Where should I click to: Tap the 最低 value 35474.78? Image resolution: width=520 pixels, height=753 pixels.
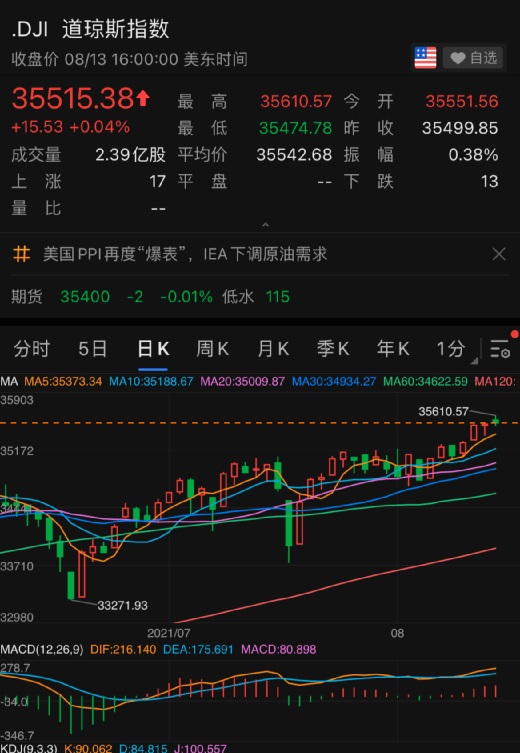(x=295, y=128)
